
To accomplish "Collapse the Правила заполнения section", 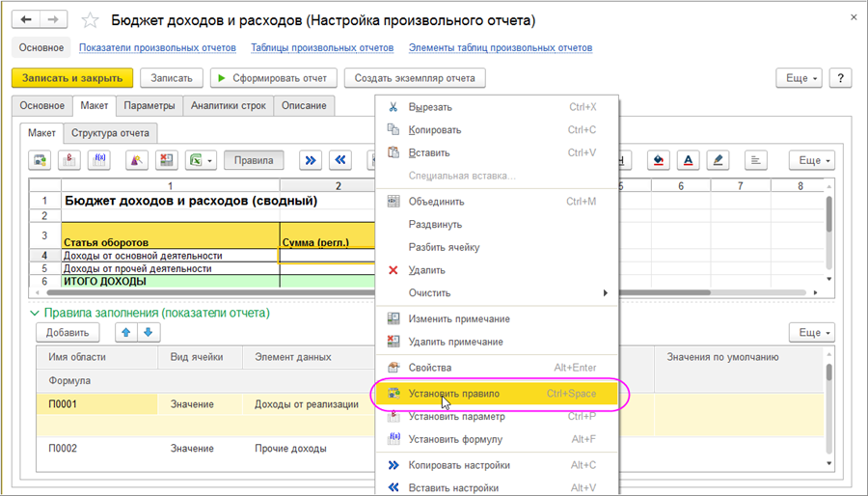I will [35, 313].
